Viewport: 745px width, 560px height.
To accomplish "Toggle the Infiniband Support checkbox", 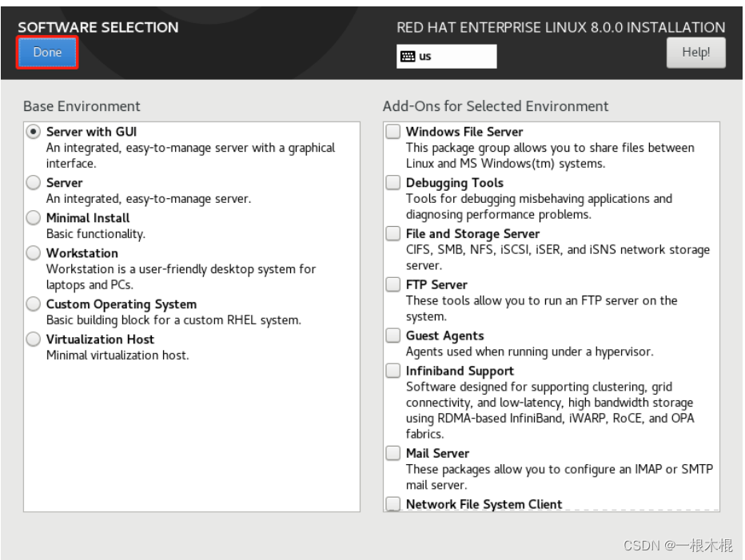I will click(393, 371).
